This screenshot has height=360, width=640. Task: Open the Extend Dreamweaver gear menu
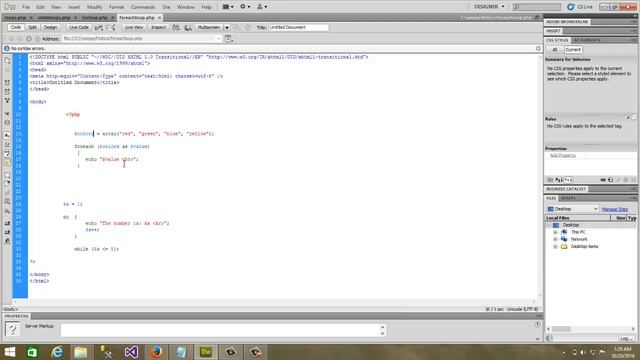click(x=245, y=7)
